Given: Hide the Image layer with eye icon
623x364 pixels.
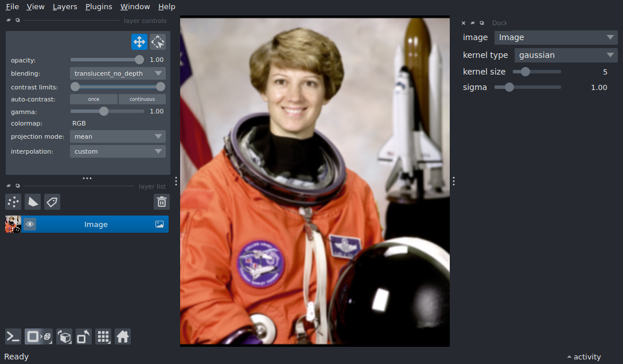Looking at the screenshot, I should (x=30, y=224).
